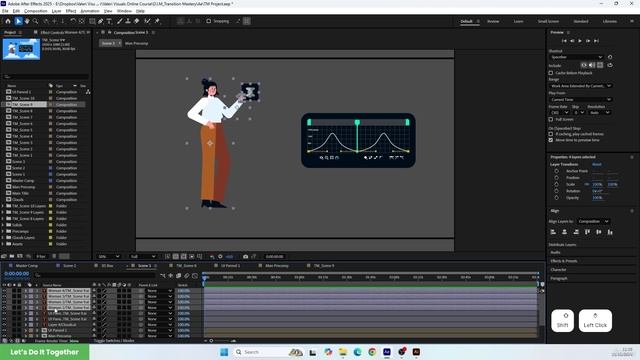Open viewer magnification 50% dropdown

(109, 256)
